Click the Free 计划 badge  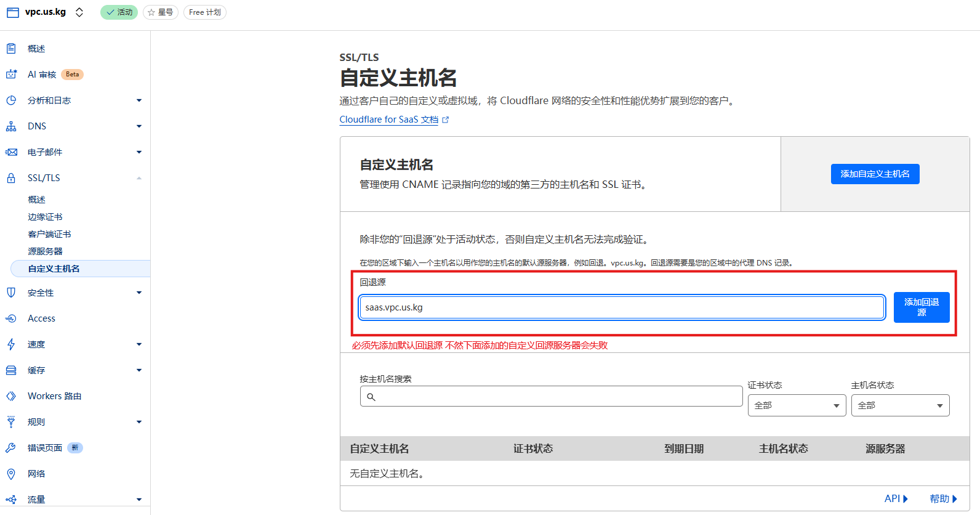[205, 12]
